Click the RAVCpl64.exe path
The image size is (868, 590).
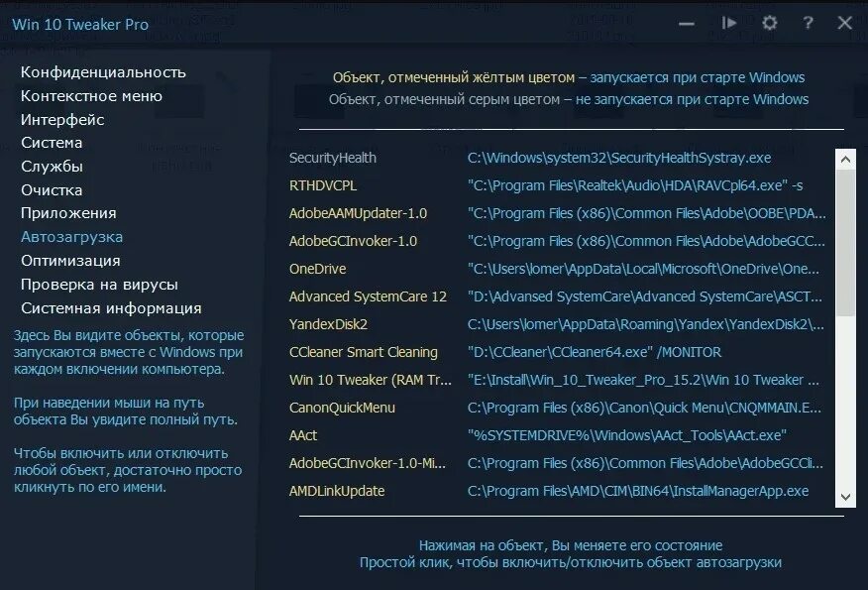tap(635, 185)
